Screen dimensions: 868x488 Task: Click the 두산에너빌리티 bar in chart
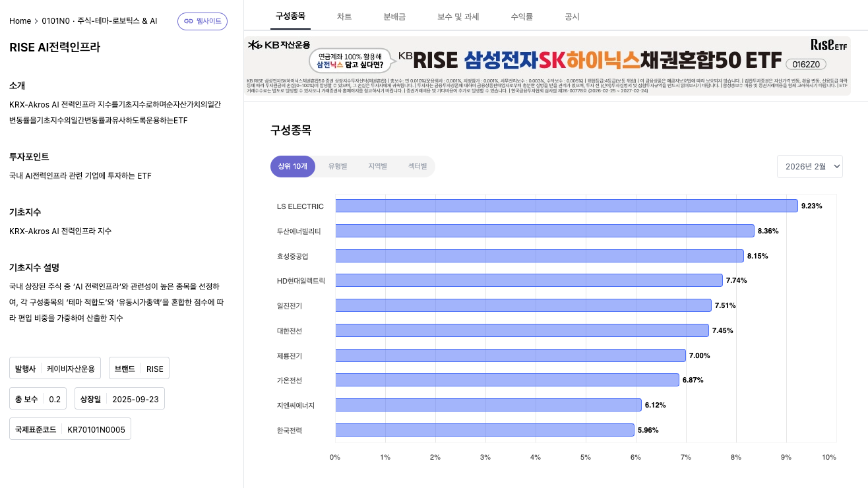545,231
